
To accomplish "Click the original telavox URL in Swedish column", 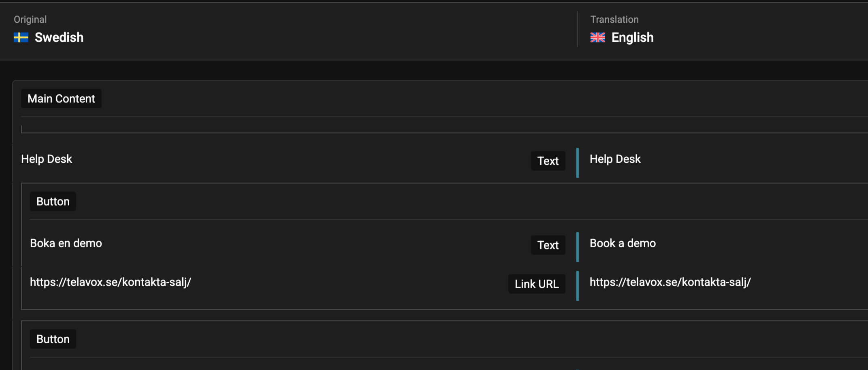I will (x=111, y=282).
